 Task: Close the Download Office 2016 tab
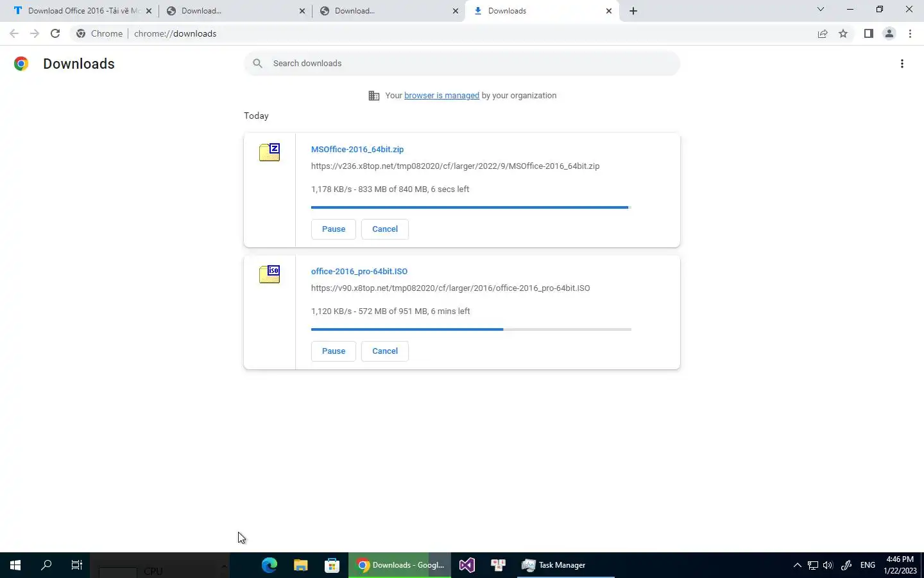(x=149, y=11)
